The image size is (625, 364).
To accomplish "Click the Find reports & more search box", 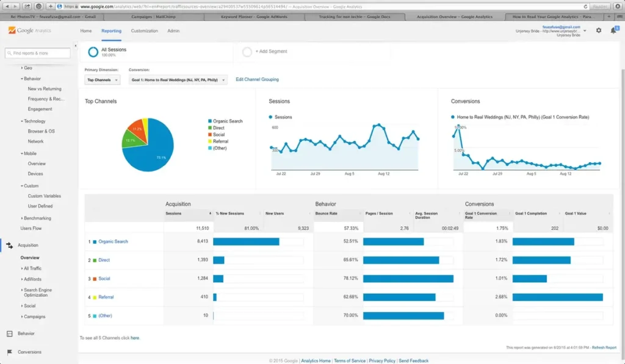I will click(38, 53).
